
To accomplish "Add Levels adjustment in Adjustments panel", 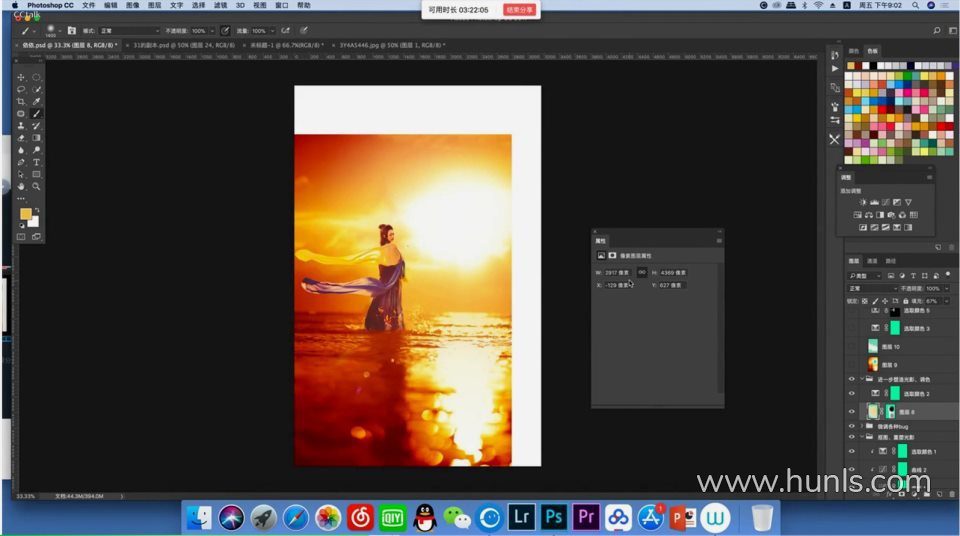I will (874, 202).
